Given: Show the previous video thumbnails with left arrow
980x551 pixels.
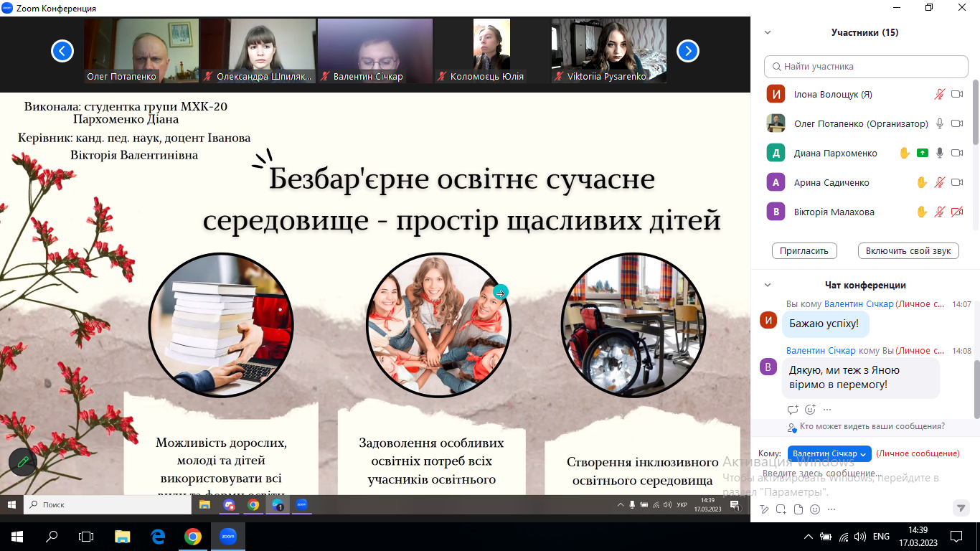Looking at the screenshot, I should pyautogui.click(x=62, y=51).
